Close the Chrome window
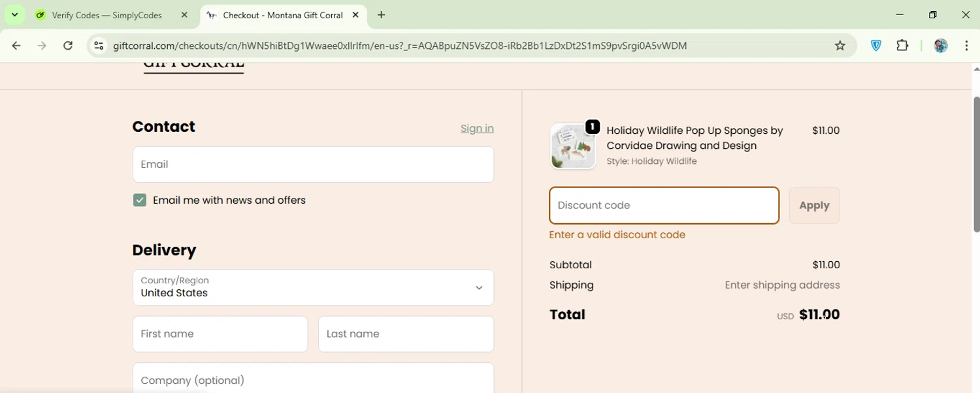This screenshot has width=980, height=393. [966, 15]
